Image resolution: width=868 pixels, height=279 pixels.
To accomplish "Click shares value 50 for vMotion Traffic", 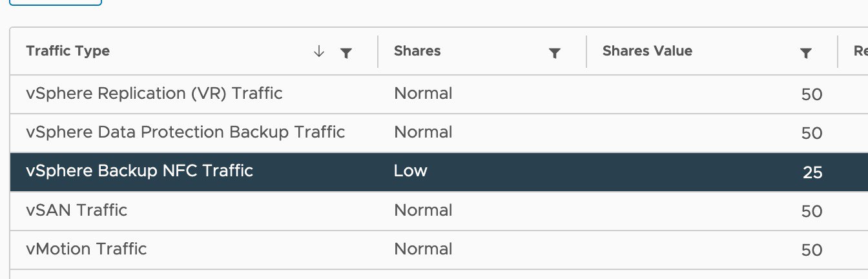I will pyautogui.click(x=812, y=250).
